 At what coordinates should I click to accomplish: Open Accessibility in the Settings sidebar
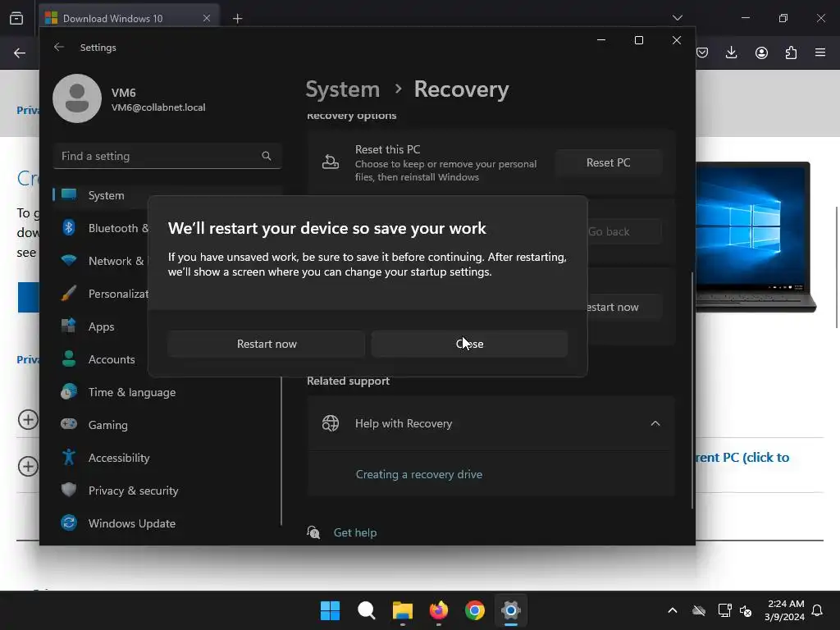click(119, 458)
